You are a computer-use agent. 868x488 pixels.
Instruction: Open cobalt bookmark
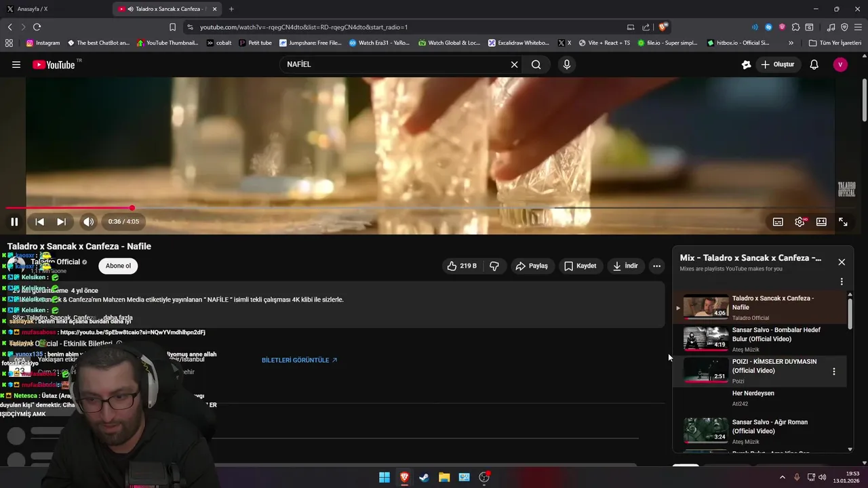219,43
